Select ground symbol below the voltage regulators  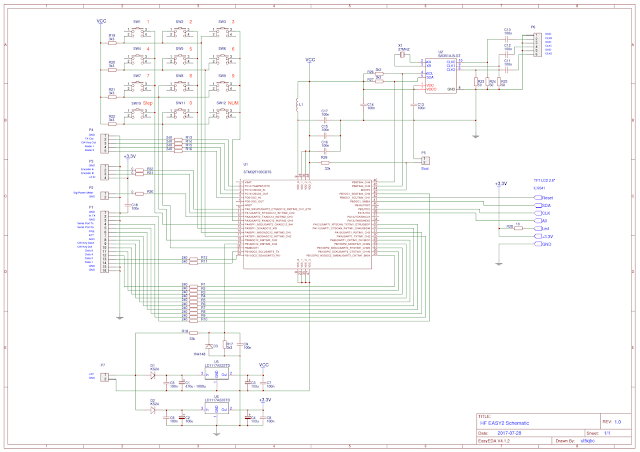pos(216,434)
